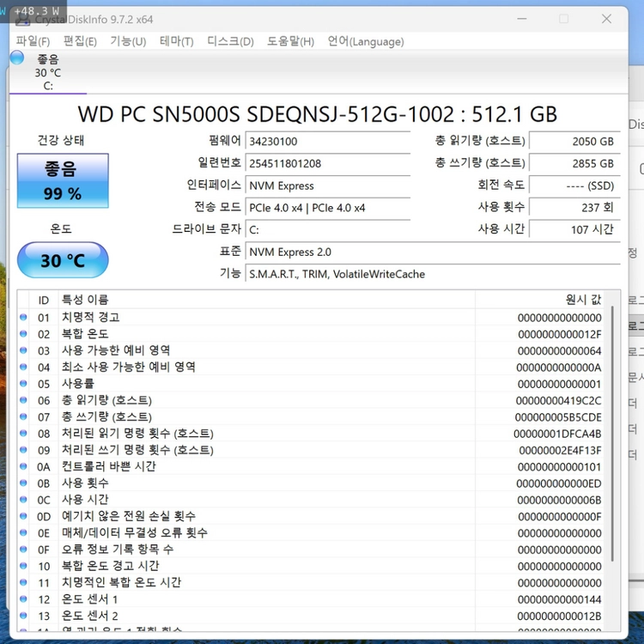This screenshot has height=644, width=644.
Task: Click the ID column header
Action: coord(44,300)
